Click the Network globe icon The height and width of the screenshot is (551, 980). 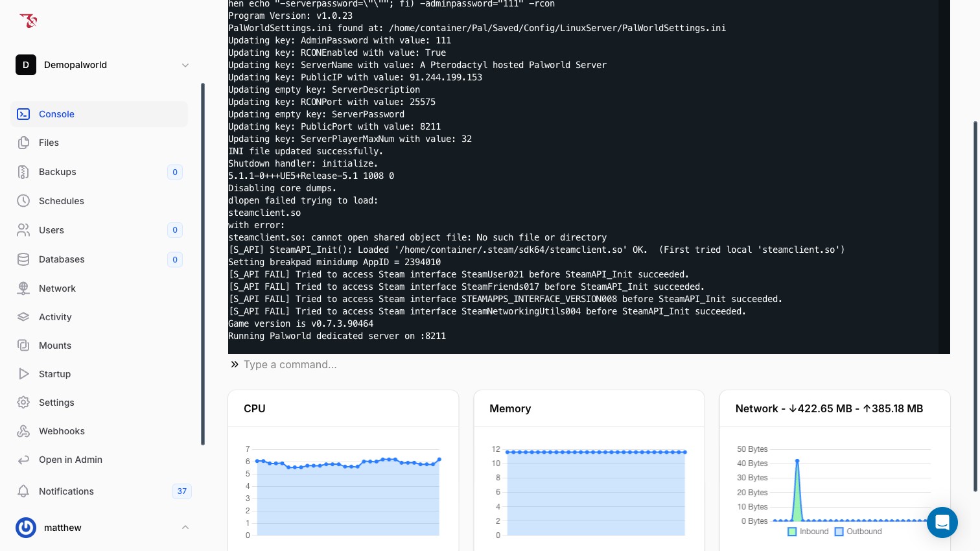23,288
